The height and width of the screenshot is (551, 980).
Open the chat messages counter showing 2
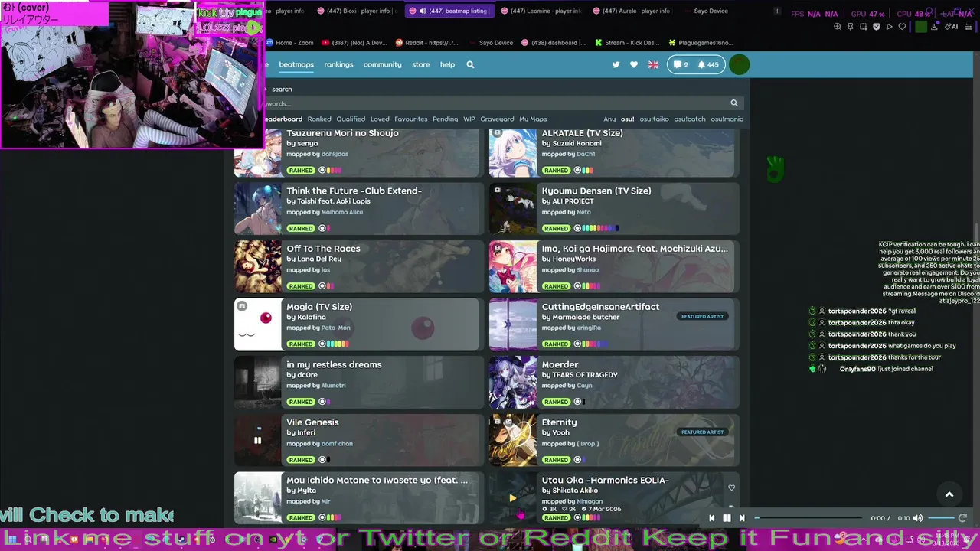pos(680,65)
